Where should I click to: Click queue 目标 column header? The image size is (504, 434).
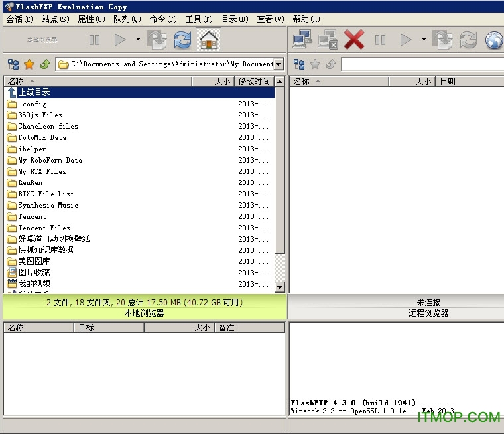pyautogui.click(x=109, y=328)
